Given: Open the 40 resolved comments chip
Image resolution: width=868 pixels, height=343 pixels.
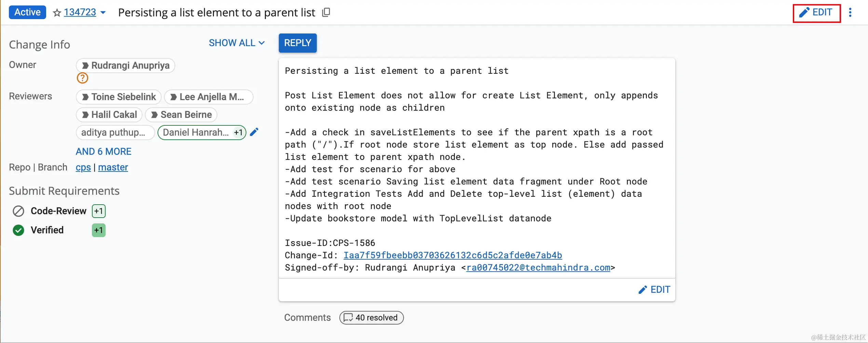Looking at the screenshot, I should (x=371, y=318).
